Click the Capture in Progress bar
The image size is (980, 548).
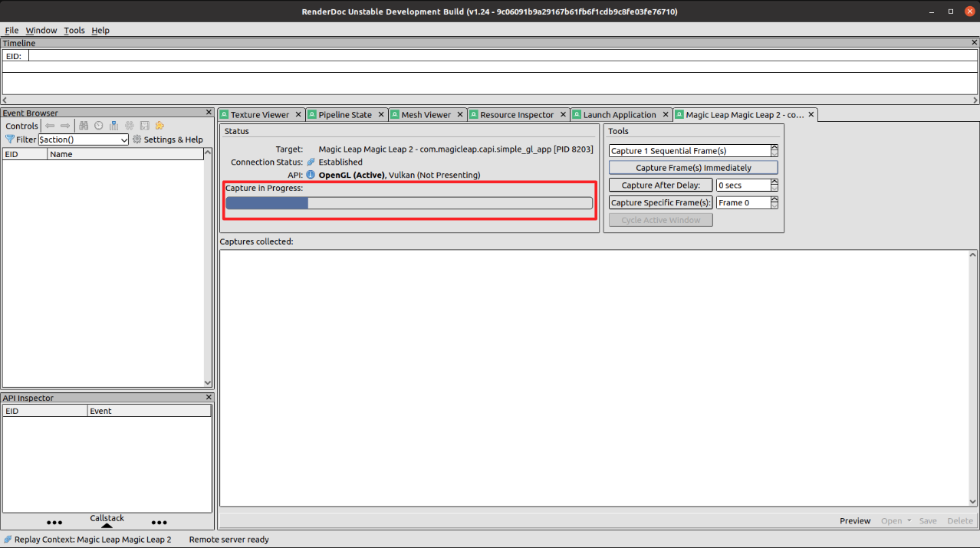409,203
